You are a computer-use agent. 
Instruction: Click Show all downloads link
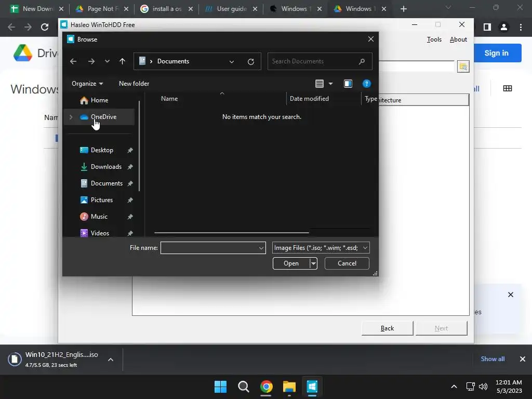493,359
